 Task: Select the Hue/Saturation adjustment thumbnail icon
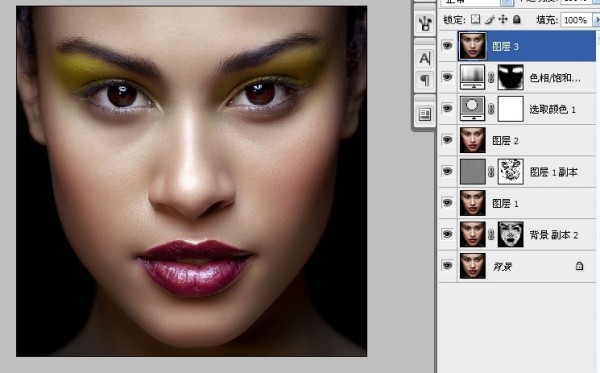click(473, 78)
